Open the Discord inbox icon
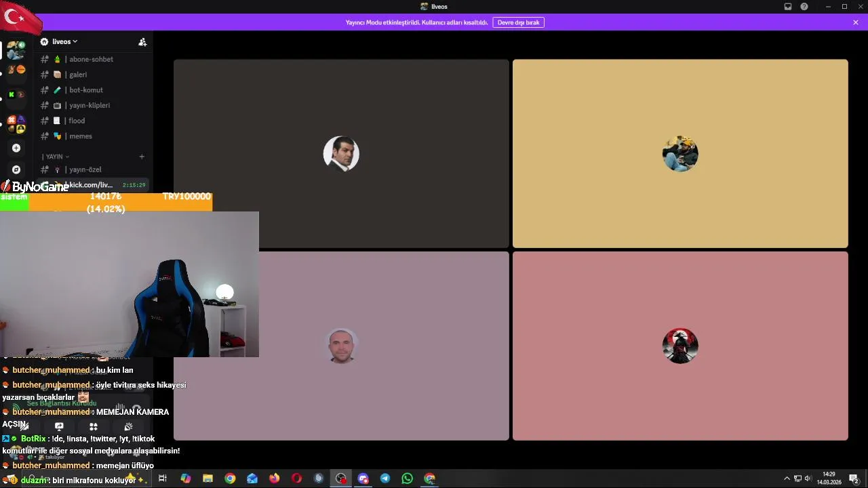868x488 pixels. tap(788, 7)
